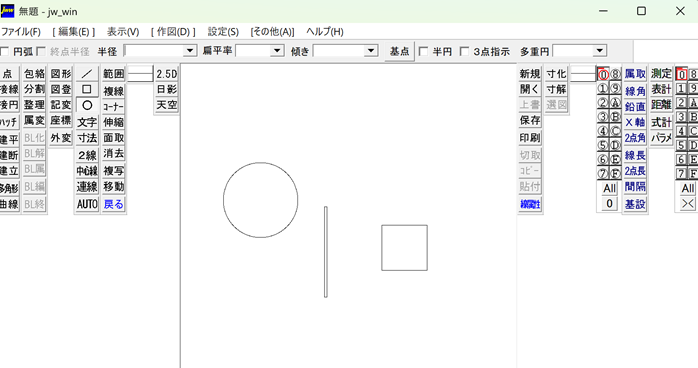Viewport: 698px width, 368px height.
Task: Open line attribute bar beside 寸化 button
Action: tap(583, 74)
